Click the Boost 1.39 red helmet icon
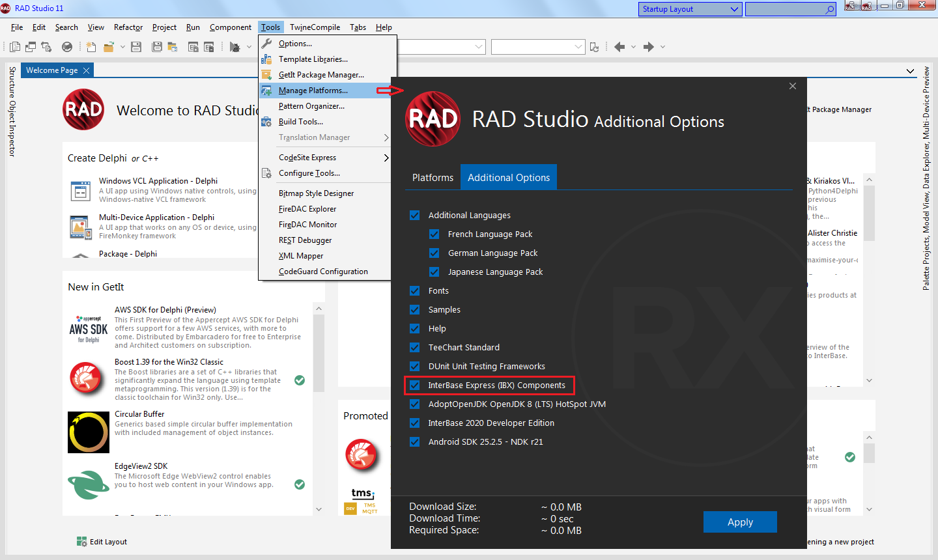This screenshot has width=938, height=560. tap(87, 380)
